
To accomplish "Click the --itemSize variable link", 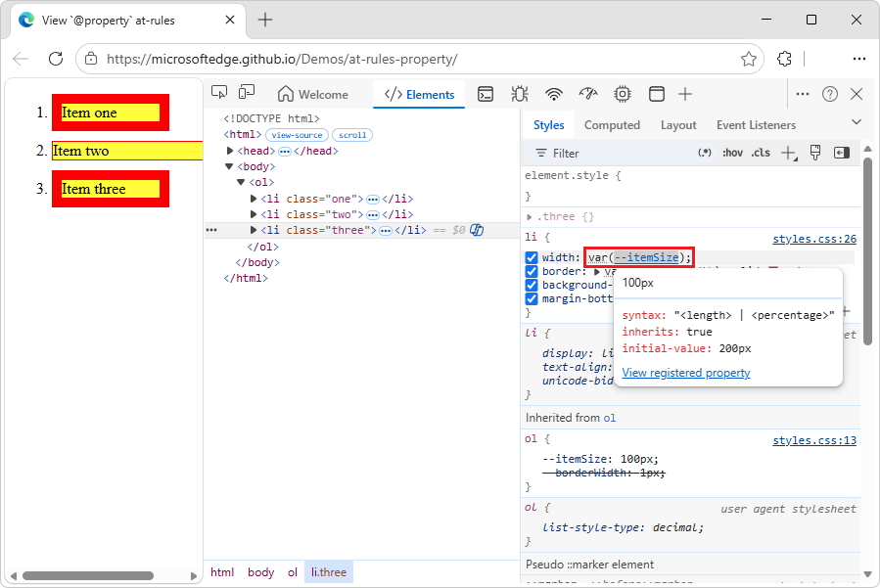I will tap(646, 257).
